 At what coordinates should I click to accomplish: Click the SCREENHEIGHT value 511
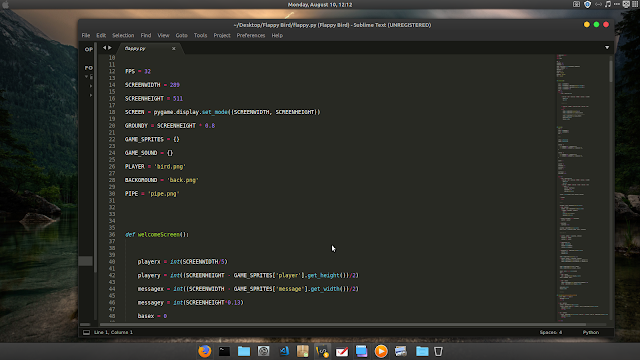[178, 98]
